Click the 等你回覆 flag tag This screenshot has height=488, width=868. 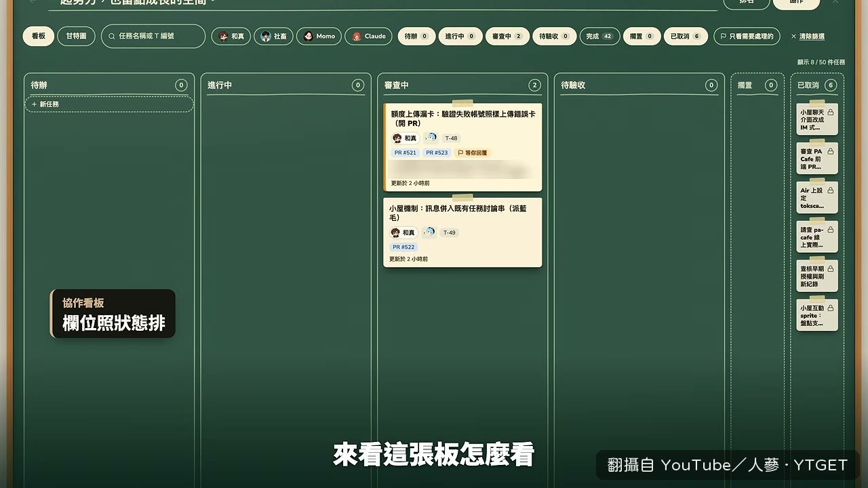coord(472,152)
